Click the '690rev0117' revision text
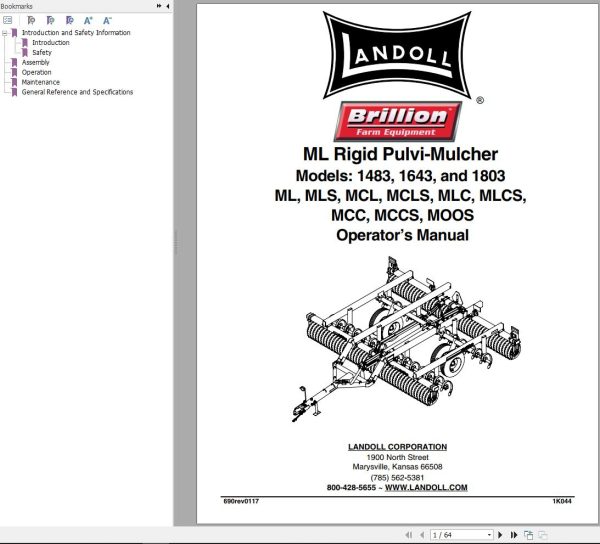600x544 pixels. pos(241,501)
